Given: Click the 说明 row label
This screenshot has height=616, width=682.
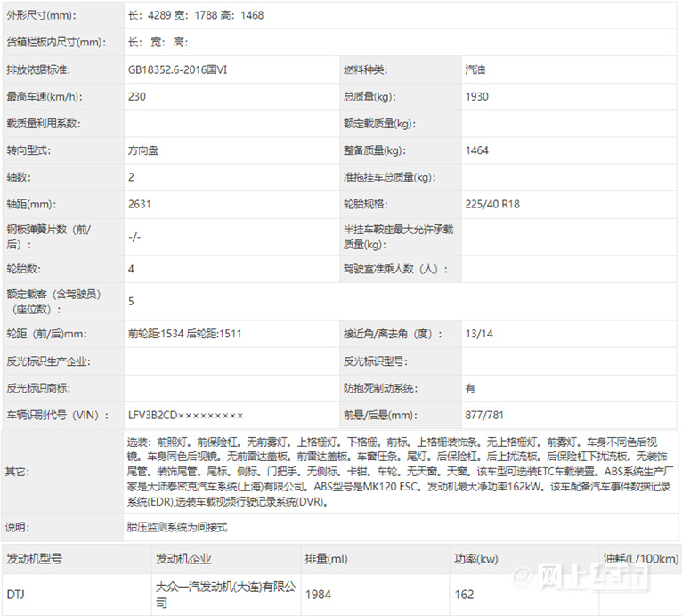Looking at the screenshot, I should [17, 527].
